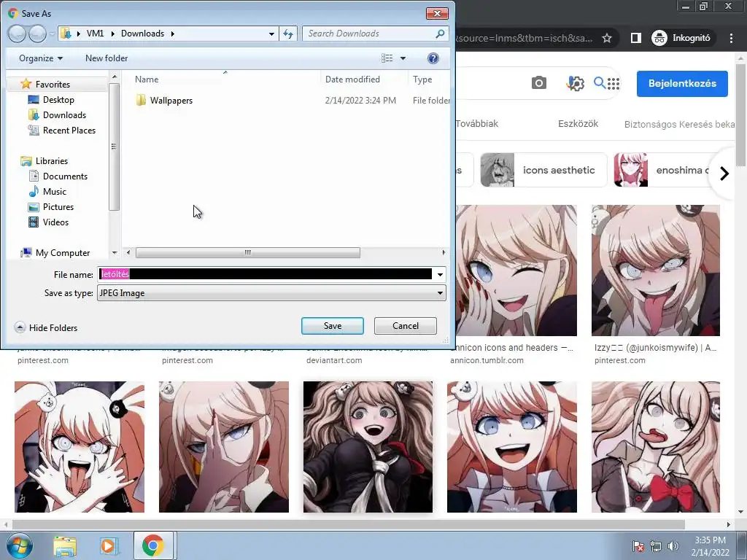Refresh the Downloads folder listing
Viewport: 747px width, 560px height.
click(x=288, y=34)
